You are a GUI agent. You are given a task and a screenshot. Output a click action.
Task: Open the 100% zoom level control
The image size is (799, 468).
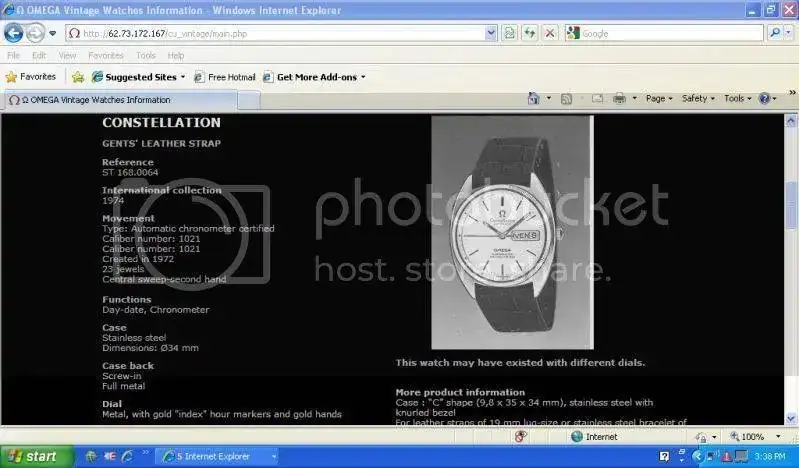[747, 436]
